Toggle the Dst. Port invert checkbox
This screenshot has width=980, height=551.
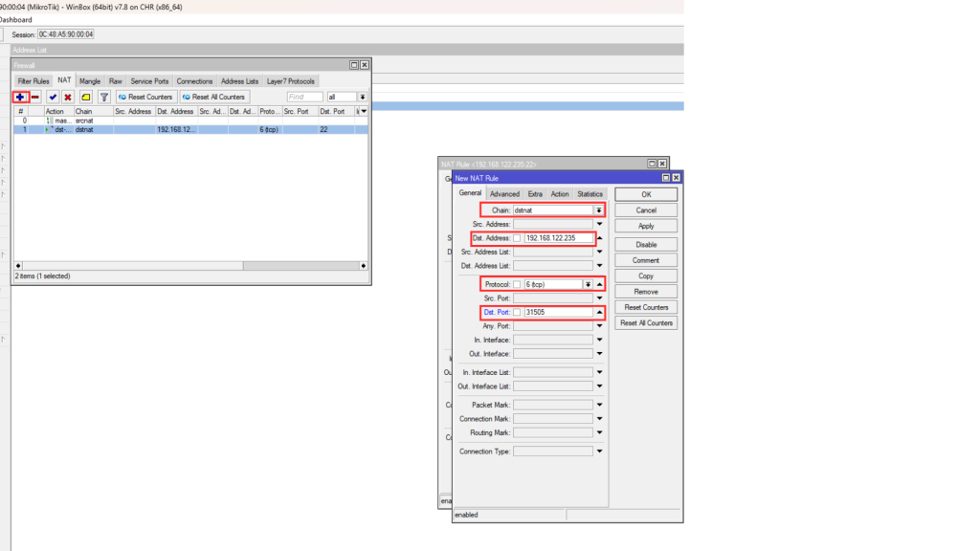[518, 312]
